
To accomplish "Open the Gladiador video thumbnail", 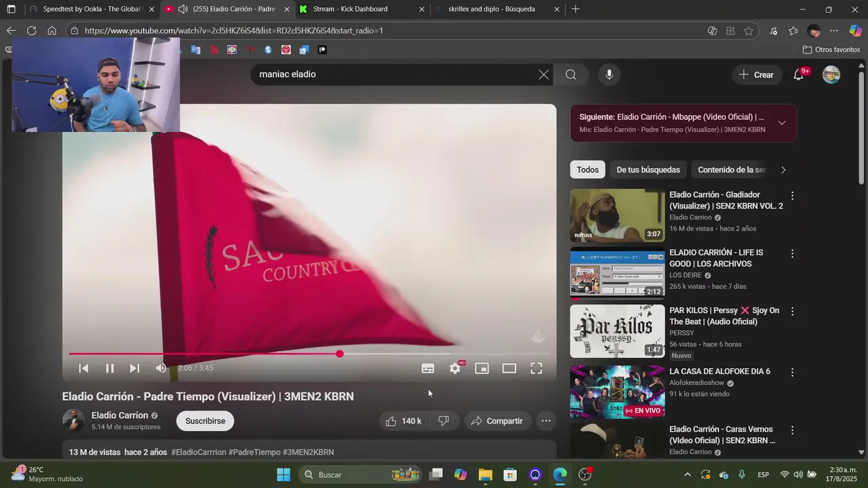I will (617, 216).
